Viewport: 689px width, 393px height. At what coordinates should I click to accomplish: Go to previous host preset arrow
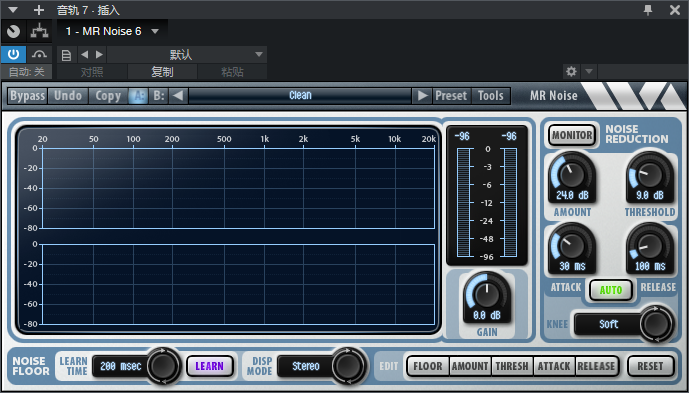tap(85, 55)
